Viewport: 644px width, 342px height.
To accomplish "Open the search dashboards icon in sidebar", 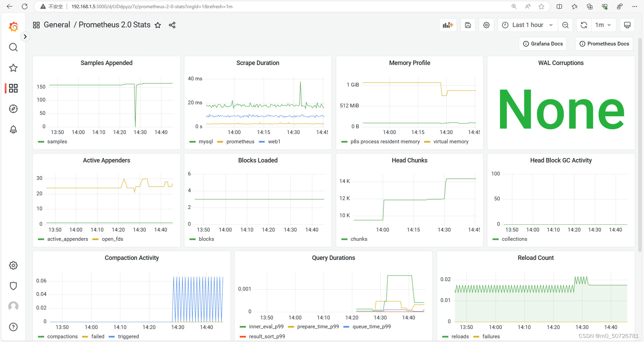I will tap(13, 47).
